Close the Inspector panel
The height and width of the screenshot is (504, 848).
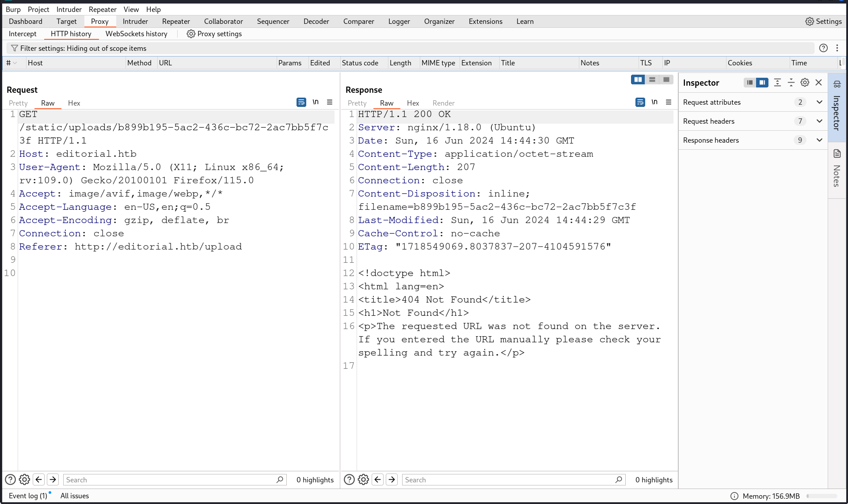tap(818, 83)
